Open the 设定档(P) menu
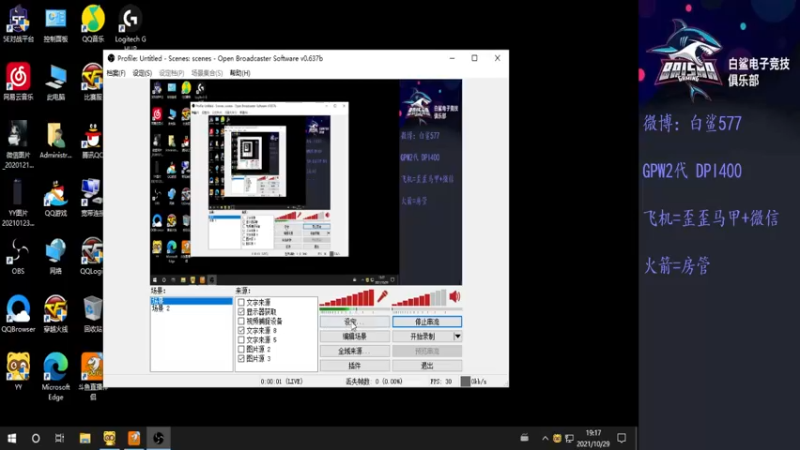This screenshot has height=450, width=800. [171, 73]
